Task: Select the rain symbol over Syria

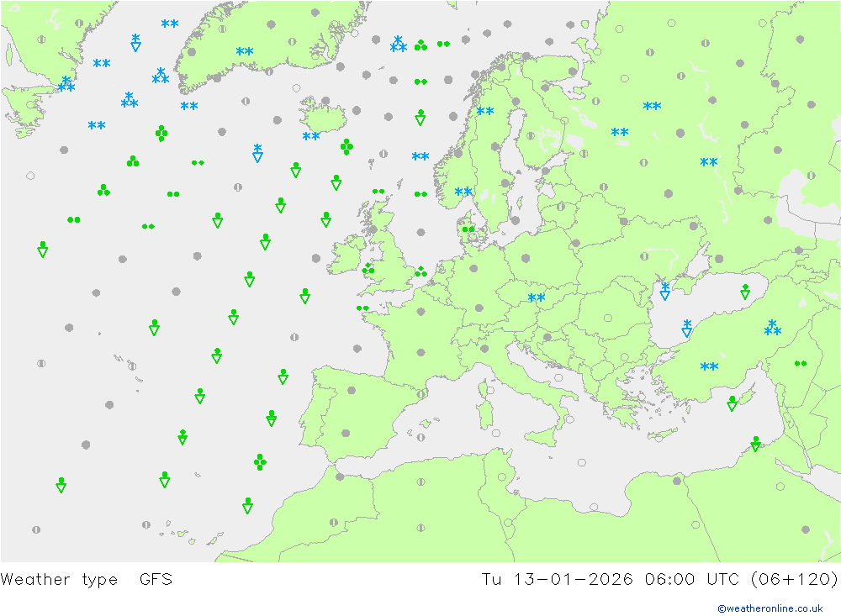Action: point(801,364)
